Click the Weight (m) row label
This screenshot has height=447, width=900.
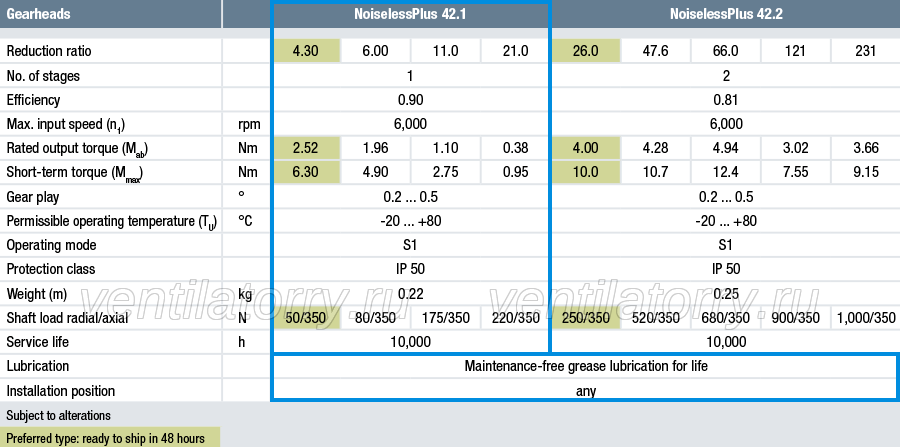pyautogui.click(x=37, y=294)
